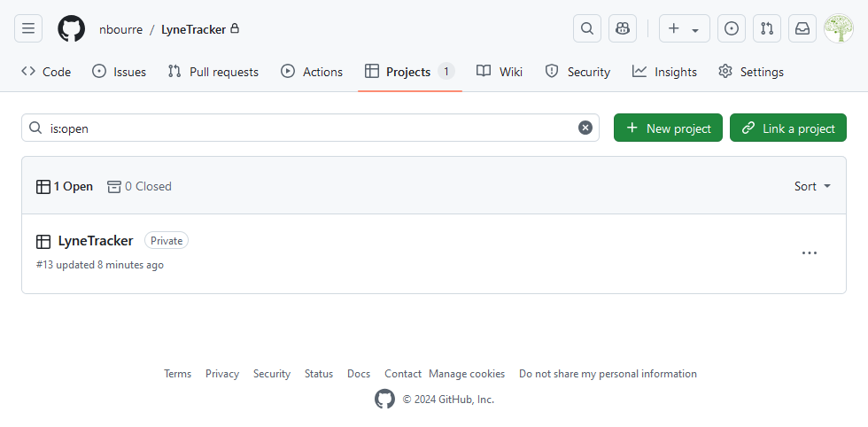This screenshot has height=427, width=868.
Task: Open the Contact footer link
Action: pyautogui.click(x=403, y=374)
